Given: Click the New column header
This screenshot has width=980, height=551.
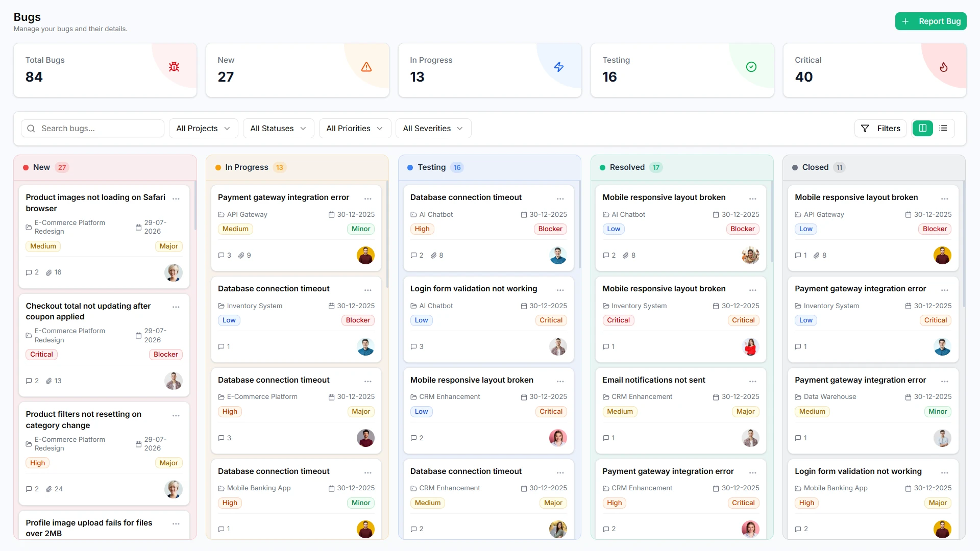Looking at the screenshot, I should 105,167.
